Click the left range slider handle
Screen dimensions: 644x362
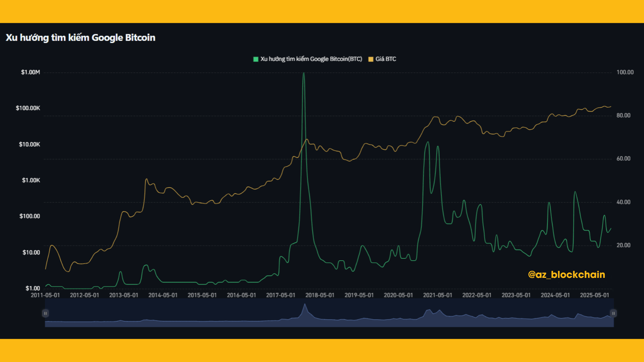(x=45, y=313)
